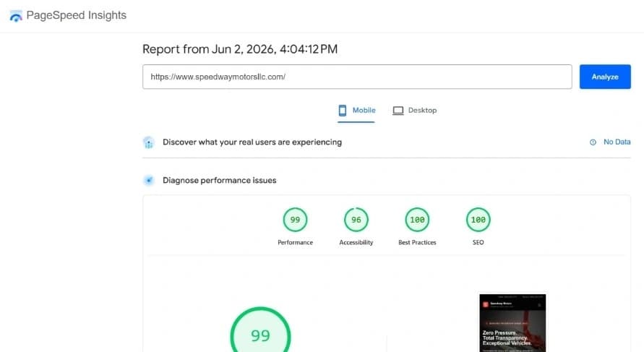Select 'Diagnose performance issues' heading
This screenshot has width=644, height=352.
click(x=219, y=180)
